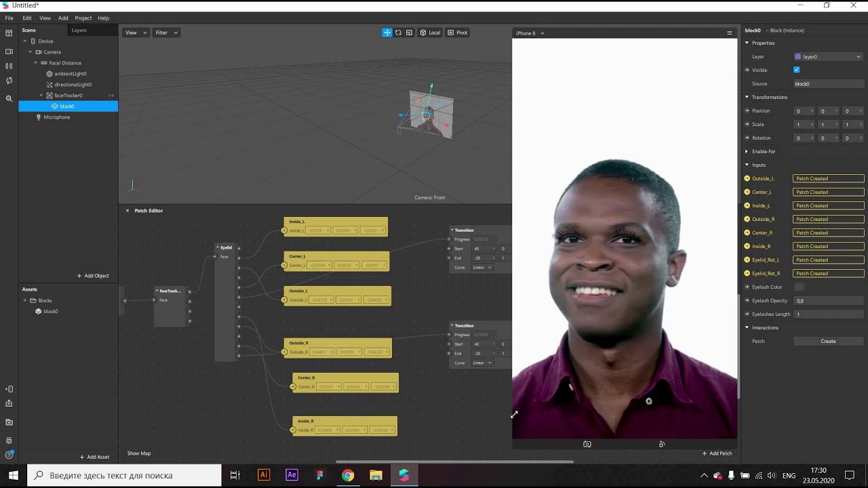
Task: Click the Export upload icon in sidebar
Action: pyautogui.click(x=9, y=403)
